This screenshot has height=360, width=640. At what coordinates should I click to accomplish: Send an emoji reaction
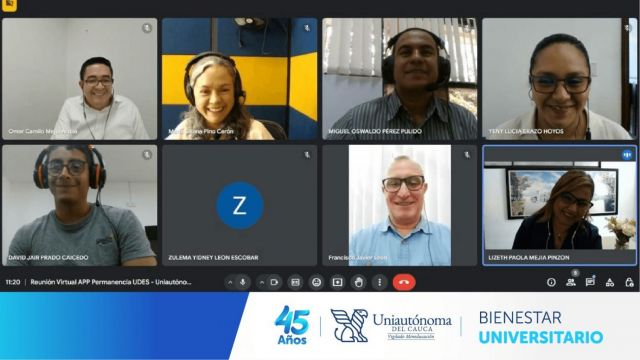click(x=317, y=282)
